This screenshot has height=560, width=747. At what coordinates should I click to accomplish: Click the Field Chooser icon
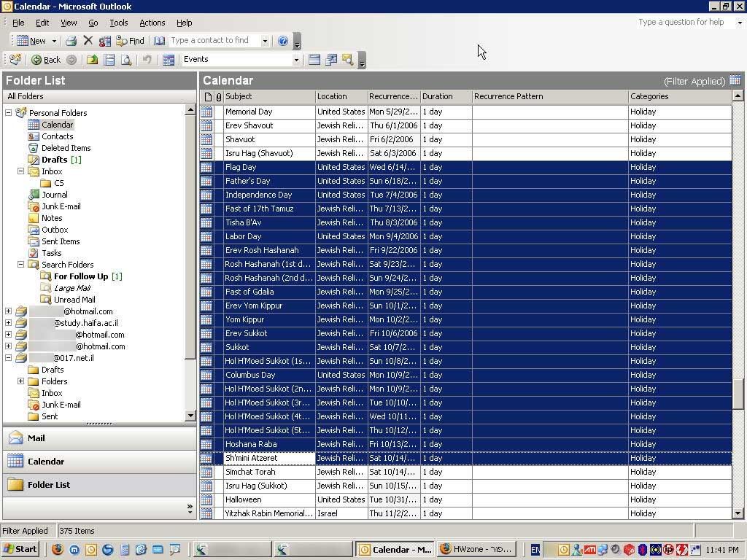[x=330, y=60]
